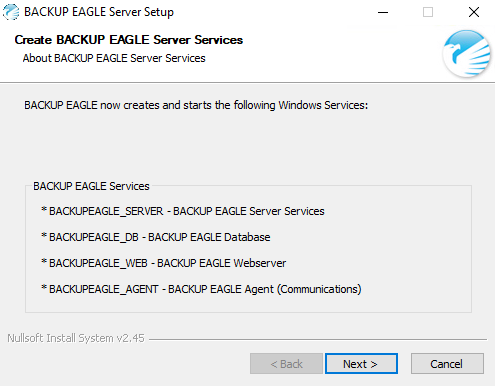Click the BACKUP EAGLE title bar icon

pos(11,12)
